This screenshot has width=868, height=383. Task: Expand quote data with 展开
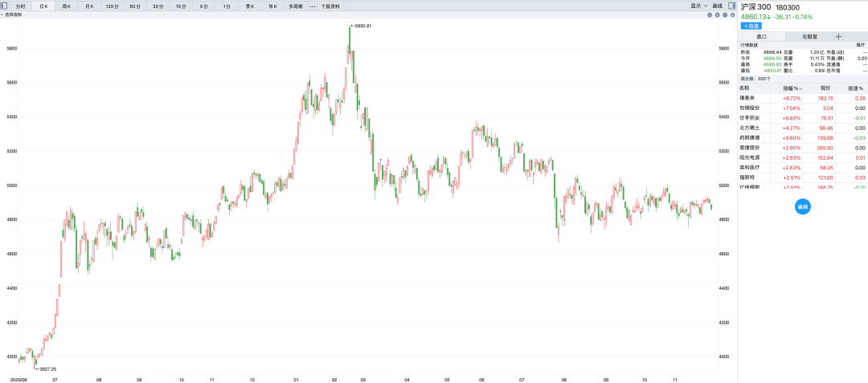click(860, 45)
